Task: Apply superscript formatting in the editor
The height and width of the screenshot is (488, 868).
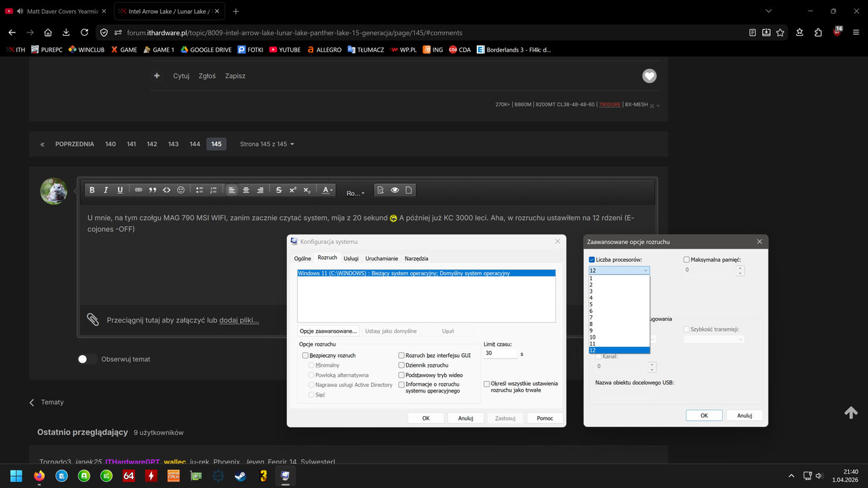Action: tap(293, 190)
